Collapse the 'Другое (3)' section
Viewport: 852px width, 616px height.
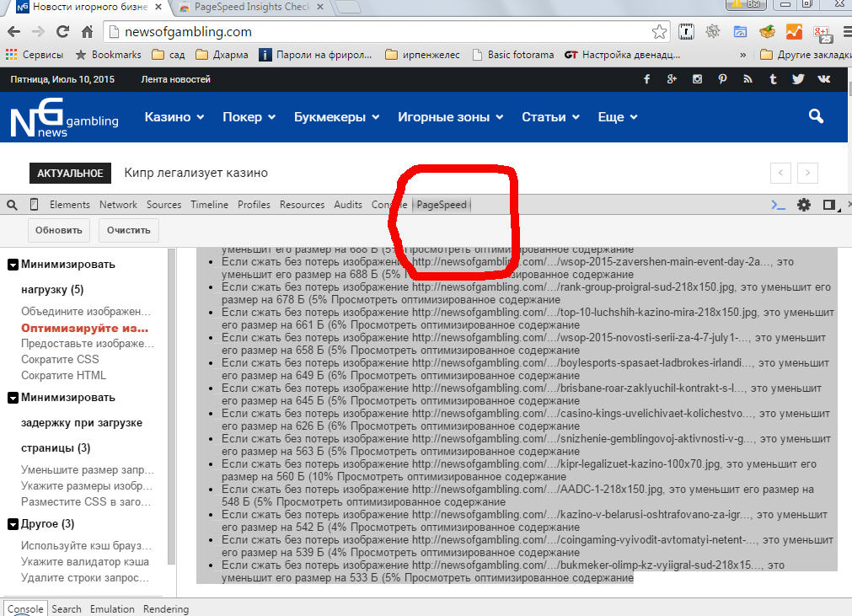point(13,524)
